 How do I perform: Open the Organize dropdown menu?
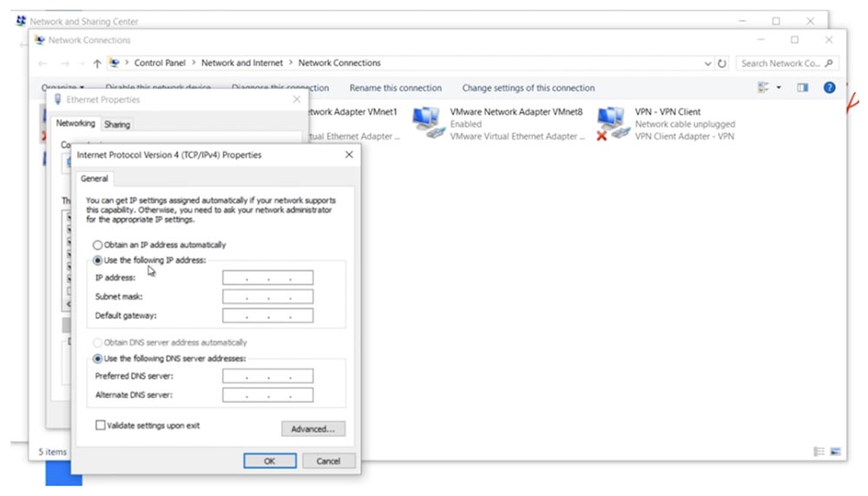point(62,88)
